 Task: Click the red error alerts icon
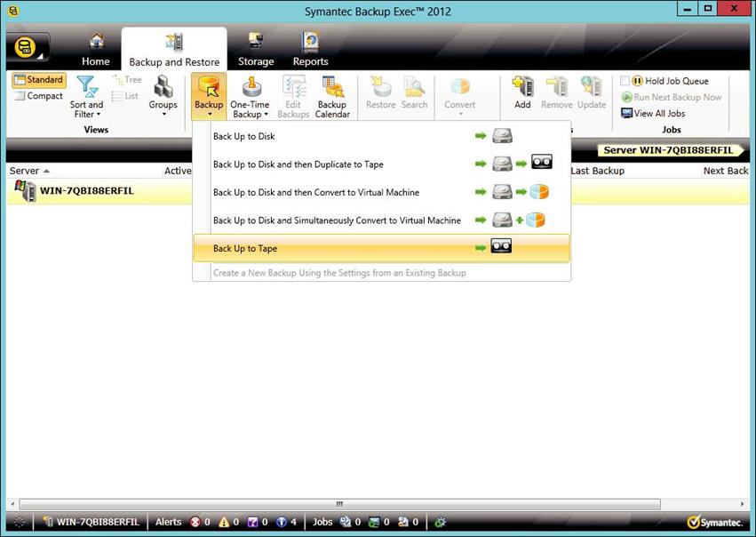195,522
